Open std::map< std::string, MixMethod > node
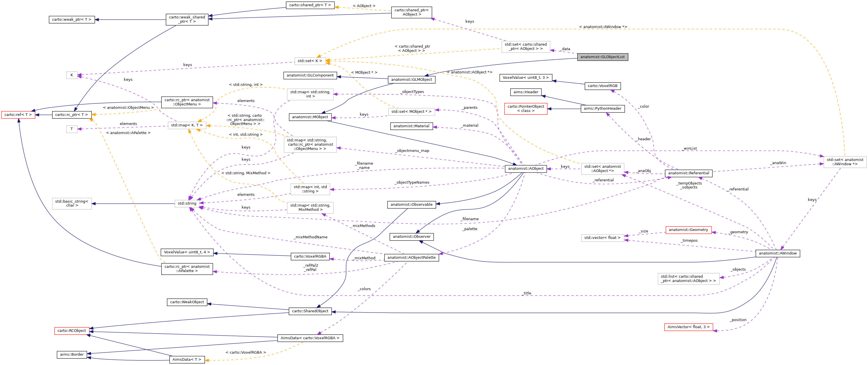This screenshot has height=365, width=868. 310,208
